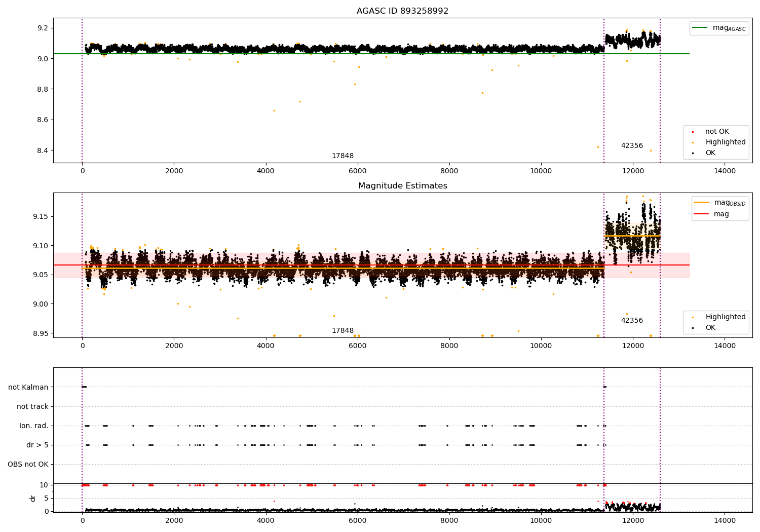Click the 42356 label in Magnitude Estimates panel

click(632, 321)
